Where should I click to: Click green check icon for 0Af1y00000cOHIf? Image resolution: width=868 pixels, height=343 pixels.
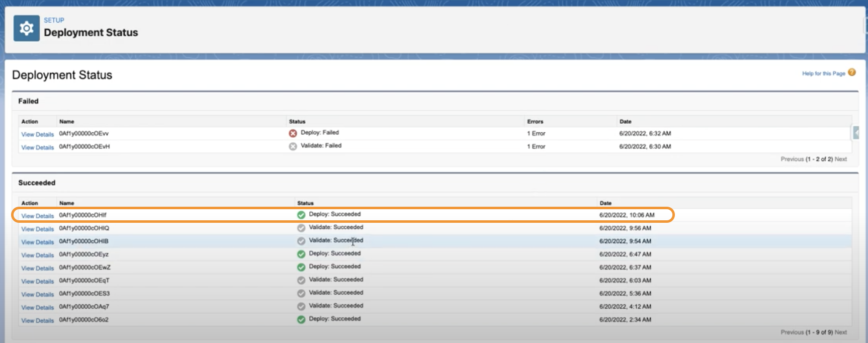[x=301, y=215]
